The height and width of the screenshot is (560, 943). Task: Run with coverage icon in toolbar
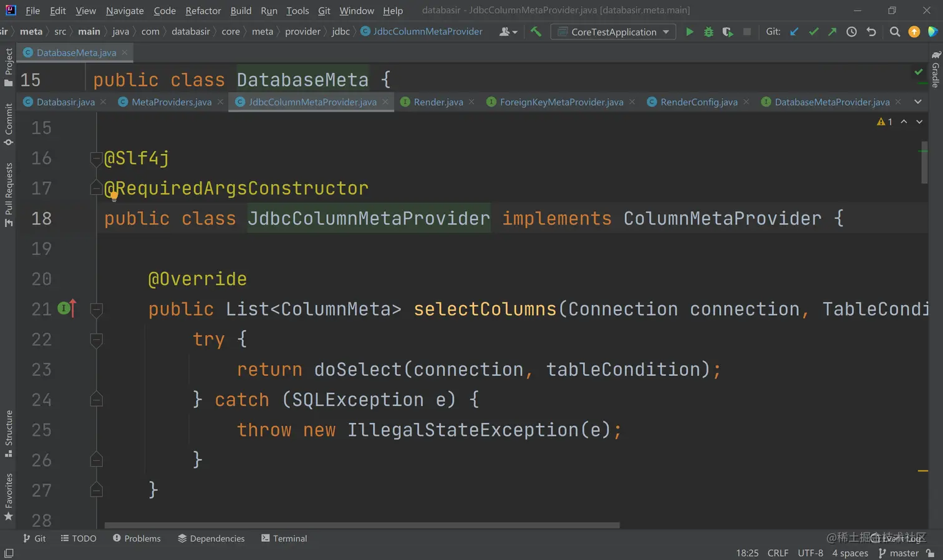[728, 32]
